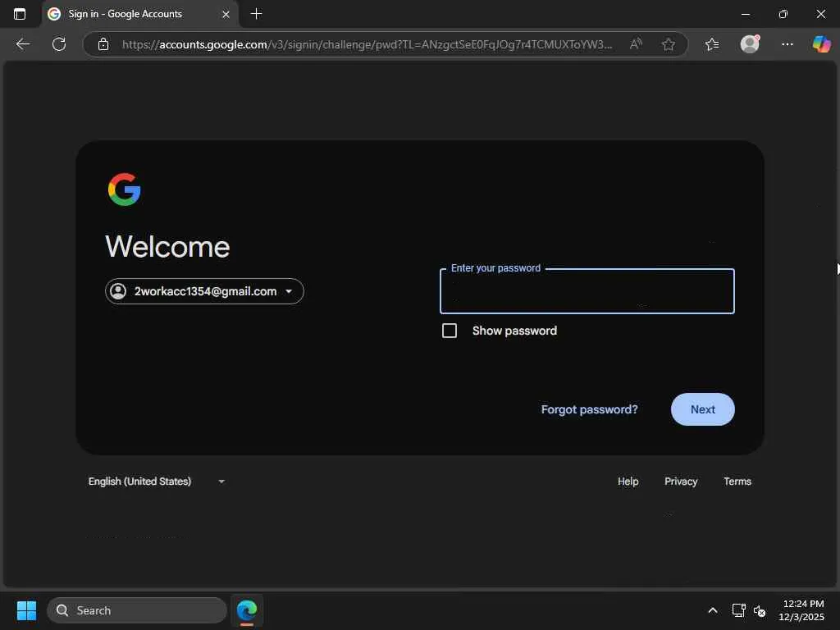Open the Privacy link
The width and height of the screenshot is (840, 630).
coord(681,481)
